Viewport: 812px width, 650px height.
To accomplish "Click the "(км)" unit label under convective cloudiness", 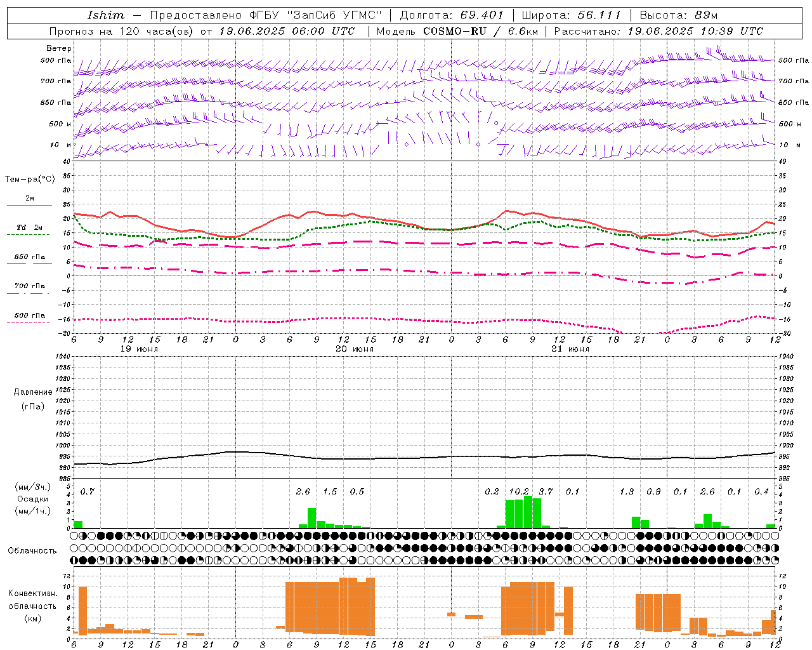I will point(33,618).
